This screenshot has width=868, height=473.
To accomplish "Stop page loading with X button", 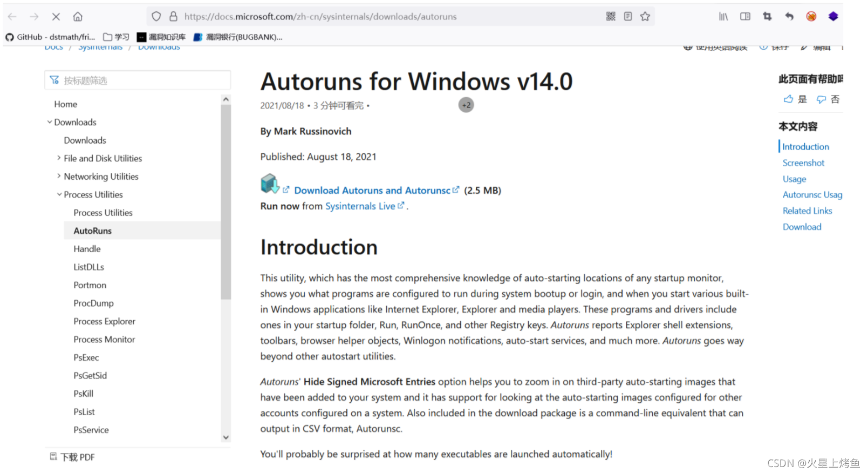I will click(56, 17).
